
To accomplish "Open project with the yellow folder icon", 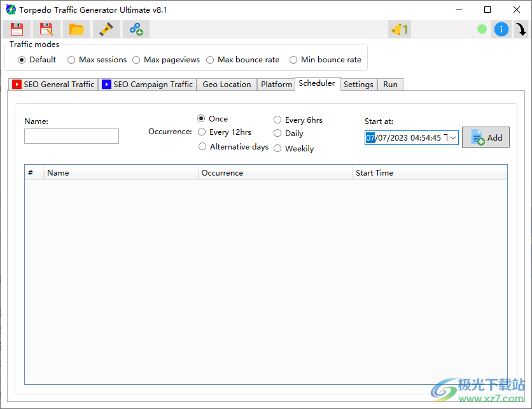I will pyautogui.click(x=76, y=29).
